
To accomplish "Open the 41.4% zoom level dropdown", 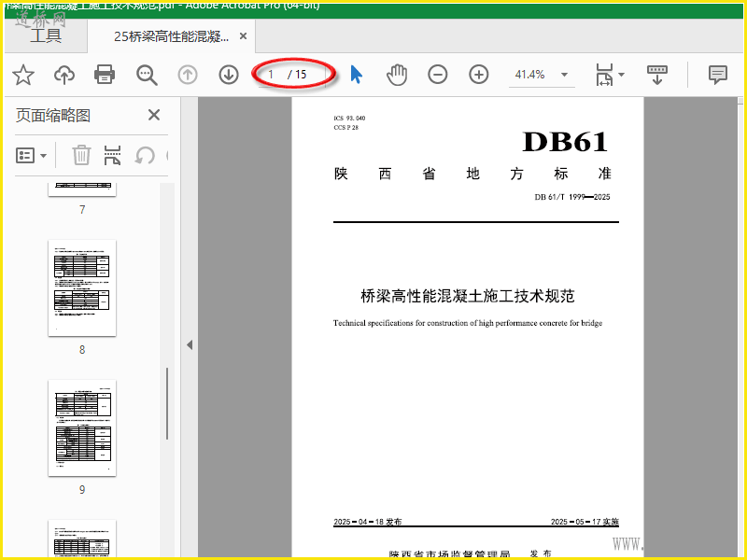I will coord(564,75).
